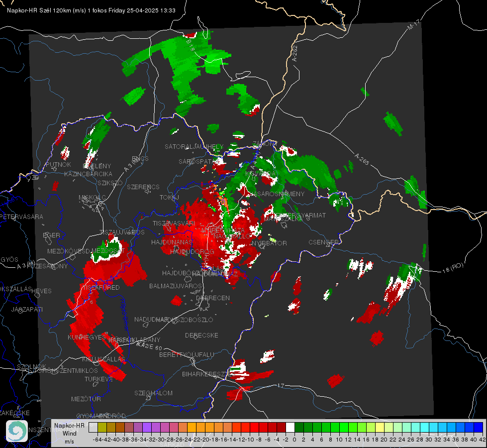Click the SZIKSZÓ city label
This screenshot has height=448, width=487.
(x=110, y=183)
